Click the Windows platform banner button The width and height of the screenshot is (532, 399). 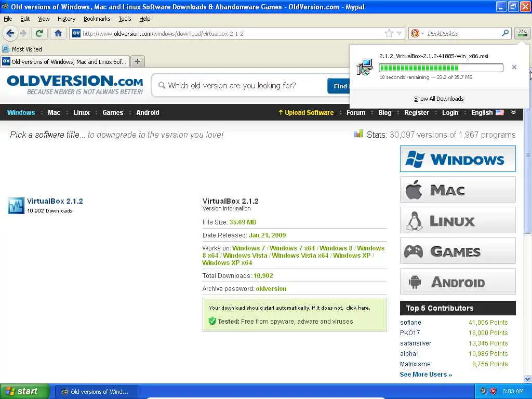458,159
